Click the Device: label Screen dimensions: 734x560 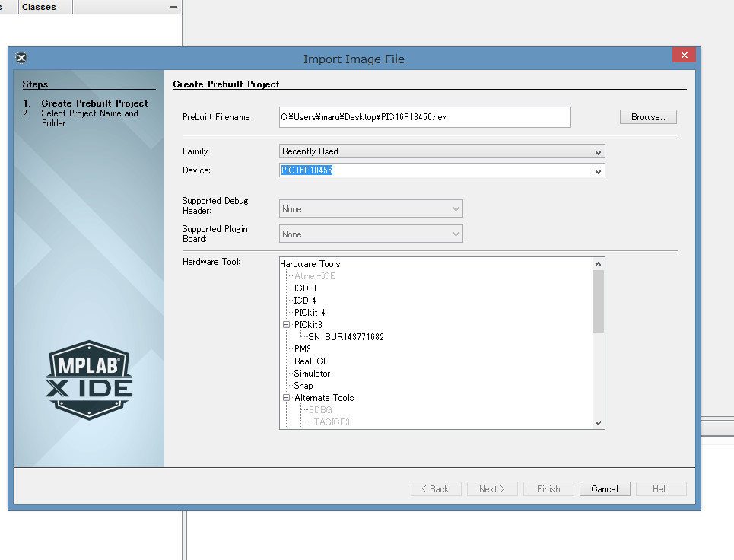[196, 170]
